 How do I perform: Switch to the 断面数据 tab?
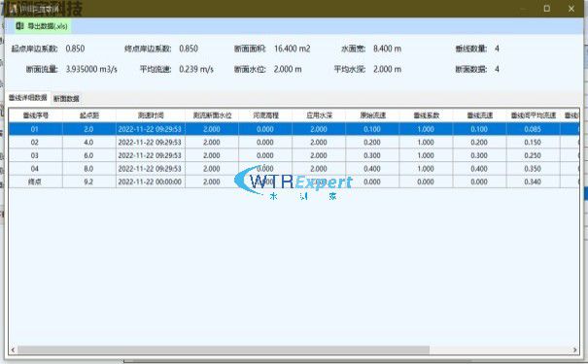(66, 98)
